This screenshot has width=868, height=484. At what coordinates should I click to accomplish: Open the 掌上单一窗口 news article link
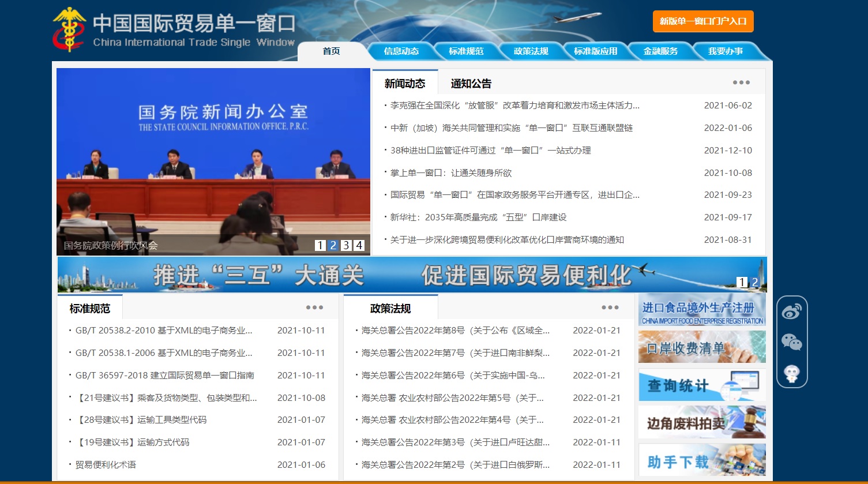point(450,172)
